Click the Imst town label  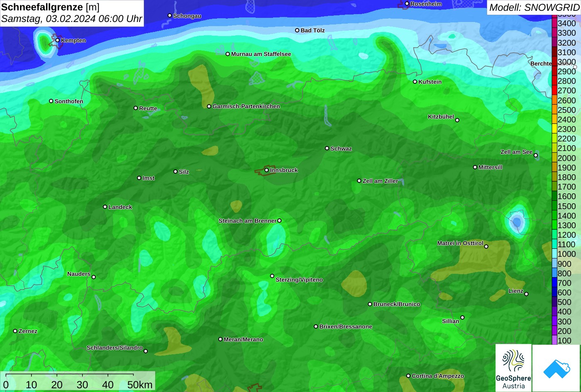coord(149,178)
